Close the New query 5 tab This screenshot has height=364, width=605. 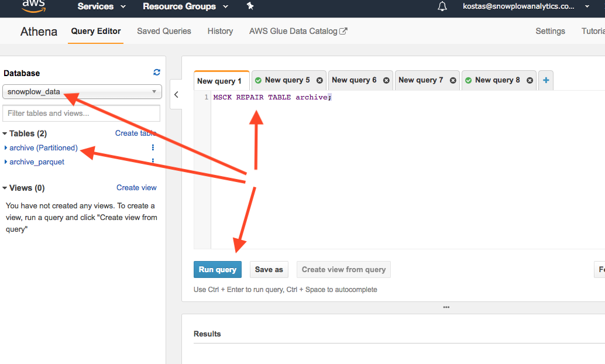(319, 80)
